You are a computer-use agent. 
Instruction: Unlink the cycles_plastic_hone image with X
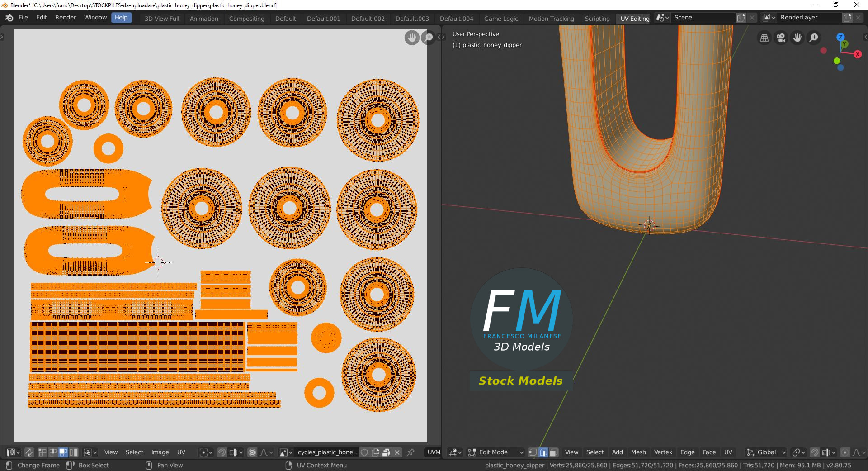pyautogui.click(x=397, y=452)
